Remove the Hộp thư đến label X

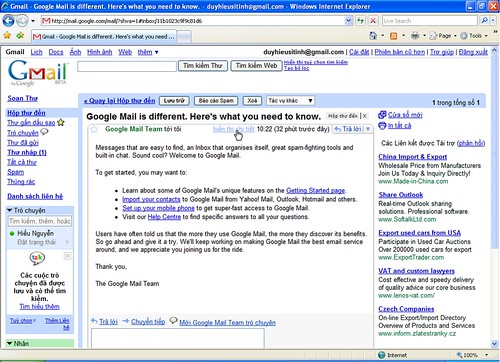click(x=365, y=116)
